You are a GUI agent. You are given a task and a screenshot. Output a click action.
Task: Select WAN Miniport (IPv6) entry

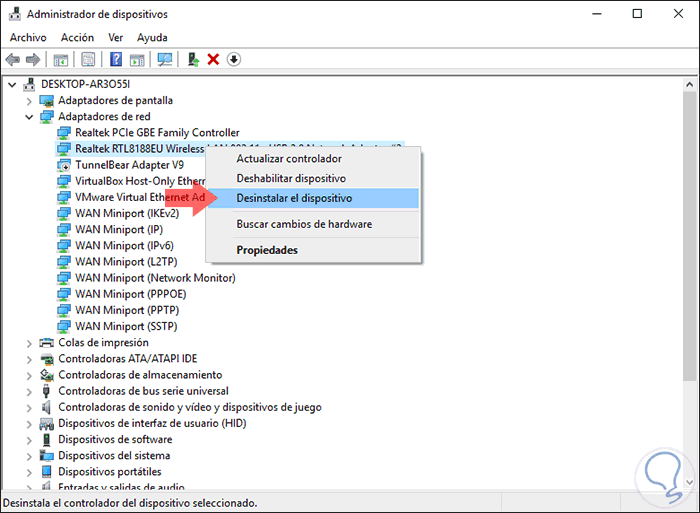point(124,246)
